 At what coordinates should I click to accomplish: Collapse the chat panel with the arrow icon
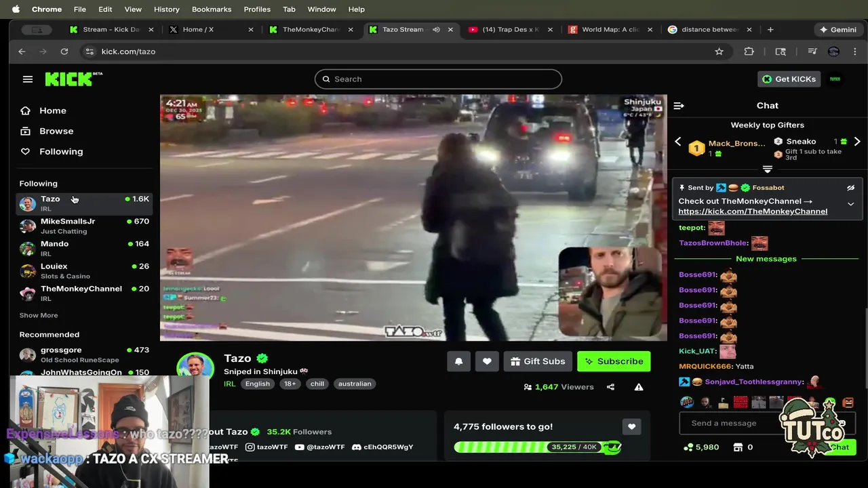pyautogui.click(x=678, y=106)
